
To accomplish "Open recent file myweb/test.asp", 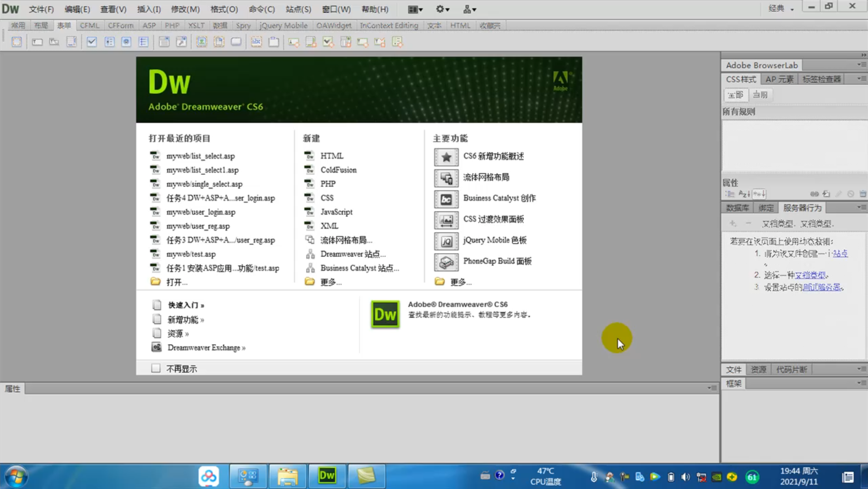I will (x=191, y=254).
